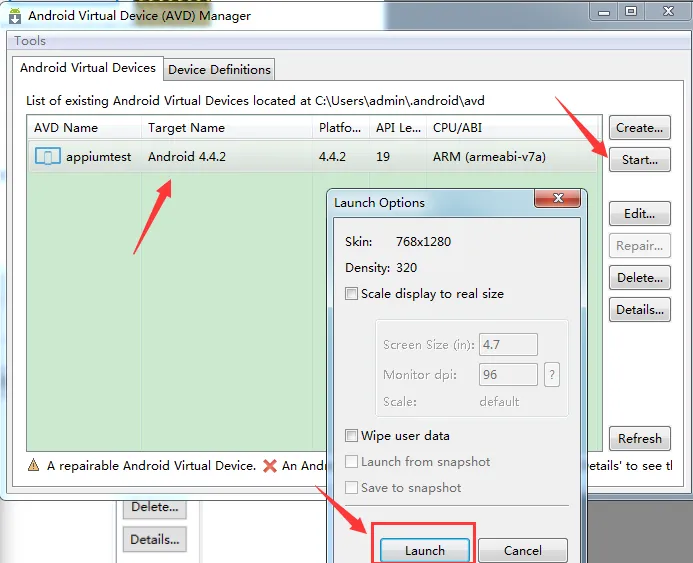Click Delete... in the AVD Manager window
Viewport: 693px width, 563px height.
[640, 278]
